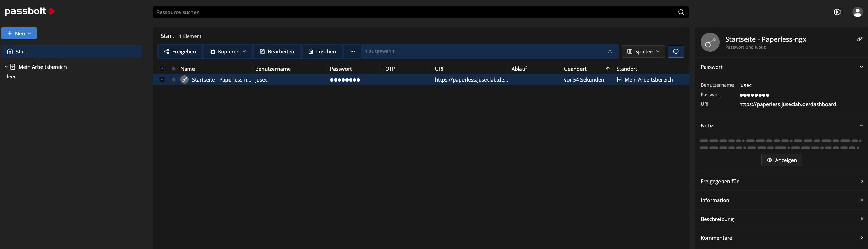
Task: Click the truncated URI in the table row
Action: coord(471,79)
